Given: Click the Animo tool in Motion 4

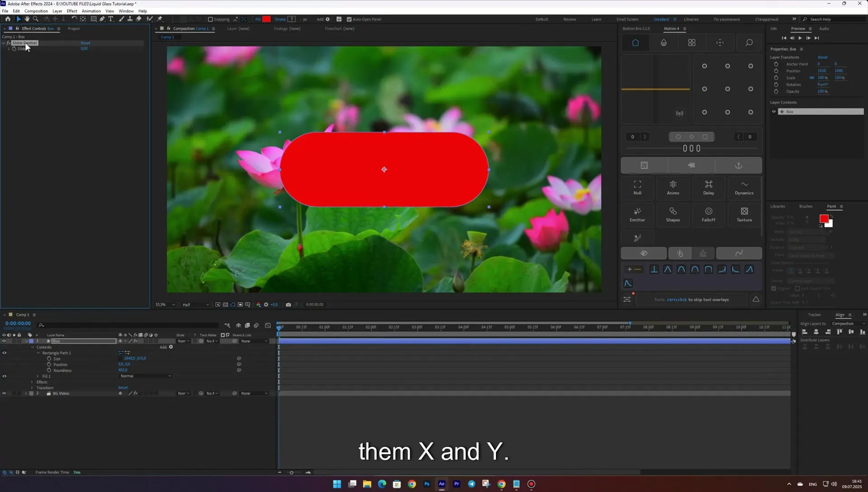Looking at the screenshot, I should coord(673,187).
